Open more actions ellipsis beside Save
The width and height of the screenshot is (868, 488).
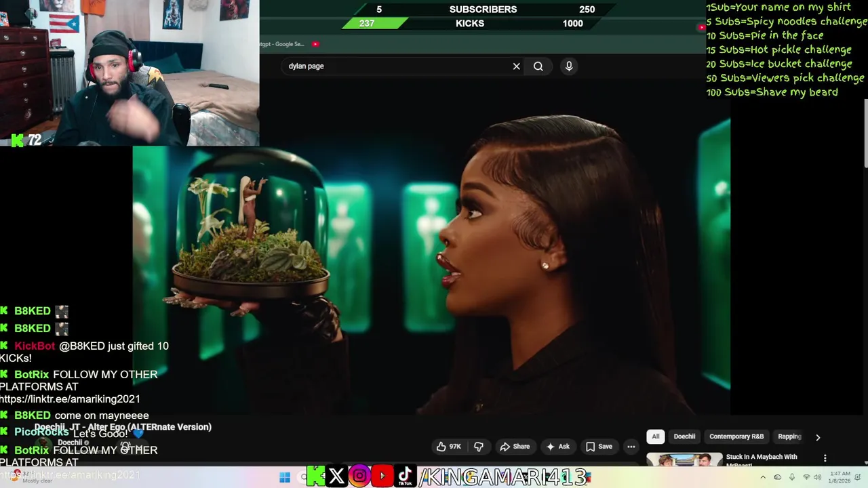click(631, 447)
